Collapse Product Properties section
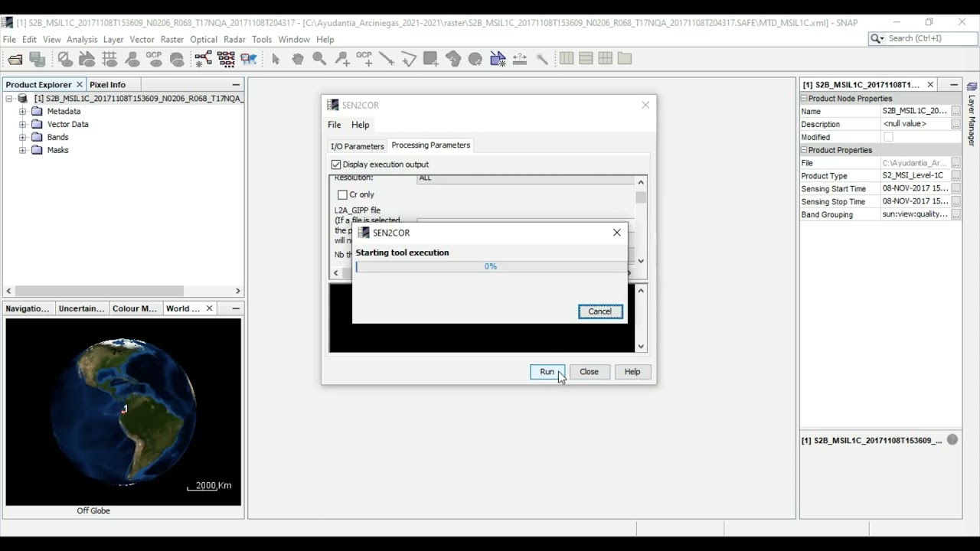The height and width of the screenshot is (551, 980). tap(804, 150)
